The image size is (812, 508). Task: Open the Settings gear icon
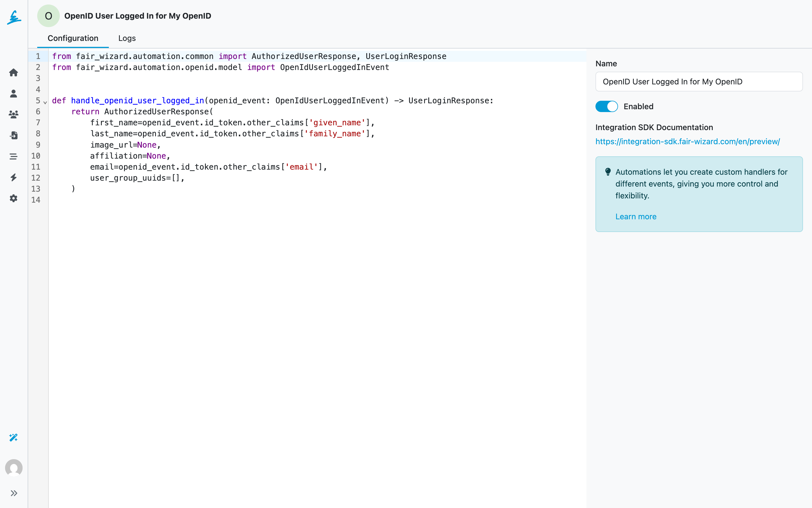[x=14, y=198]
